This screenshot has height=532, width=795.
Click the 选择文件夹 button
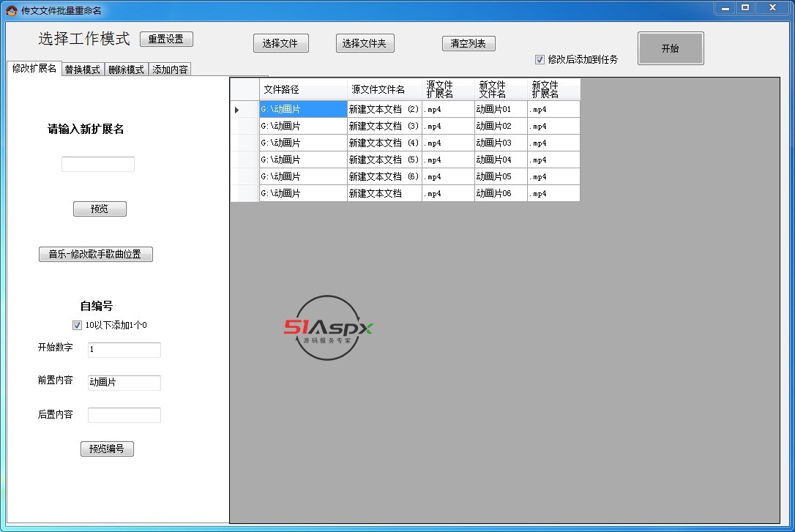365,43
